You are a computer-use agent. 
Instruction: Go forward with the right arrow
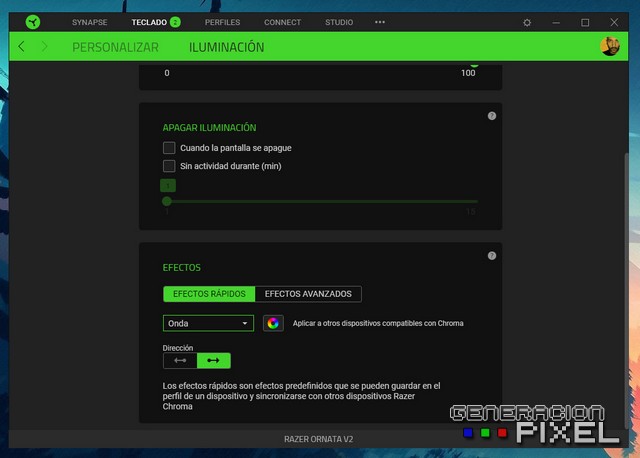click(x=44, y=47)
